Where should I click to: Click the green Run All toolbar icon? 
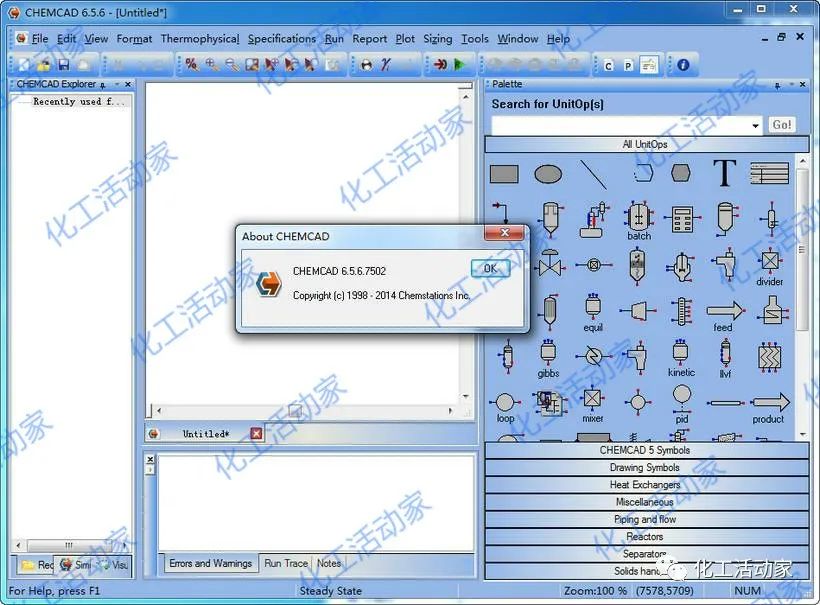(x=460, y=65)
